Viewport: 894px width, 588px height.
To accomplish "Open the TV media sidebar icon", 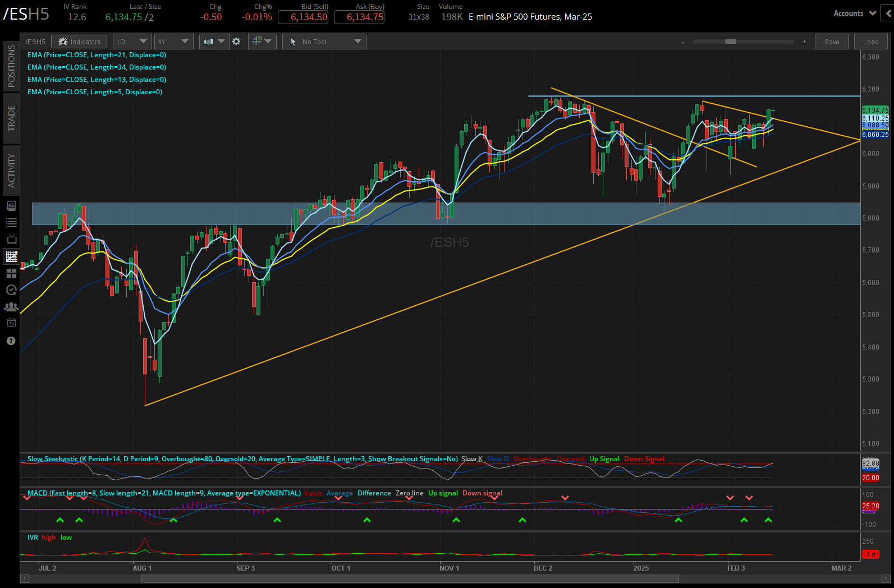I will pyautogui.click(x=11, y=240).
